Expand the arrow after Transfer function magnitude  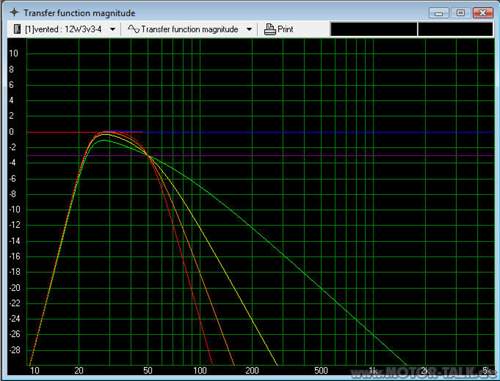point(249,29)
